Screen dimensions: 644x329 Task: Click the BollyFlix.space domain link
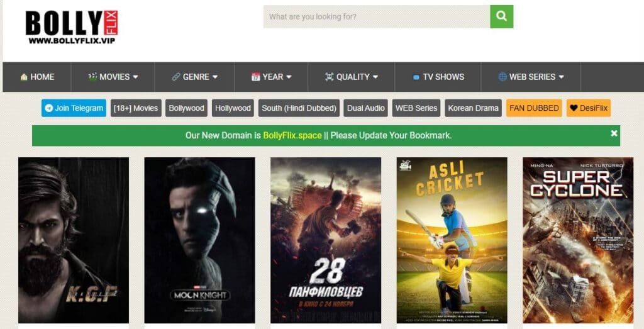point(292,135)
